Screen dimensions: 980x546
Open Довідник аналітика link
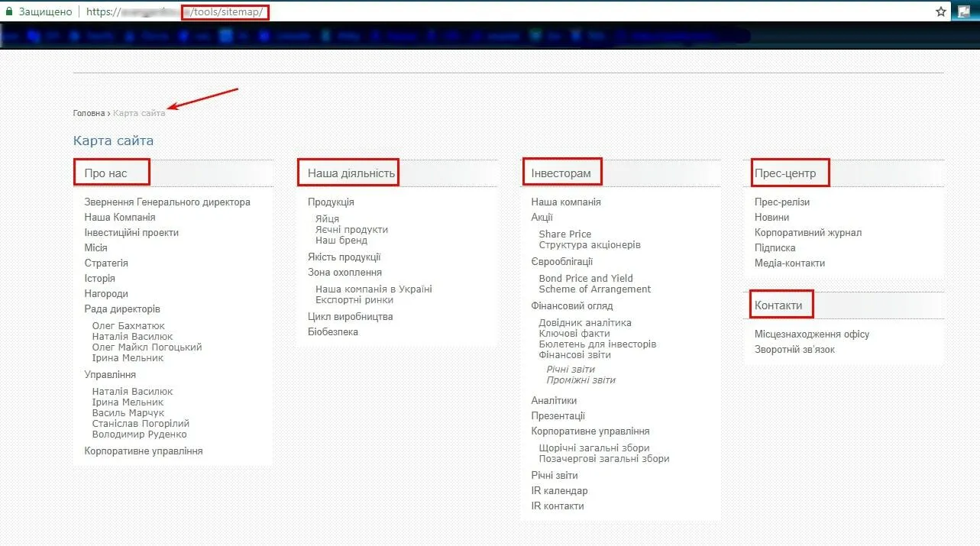585,323
